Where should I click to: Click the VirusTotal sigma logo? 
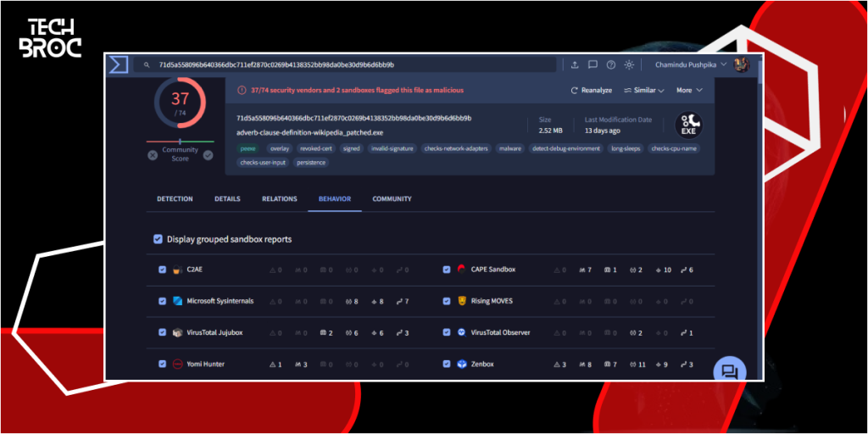pyautogui.click(x=118, y=64)
